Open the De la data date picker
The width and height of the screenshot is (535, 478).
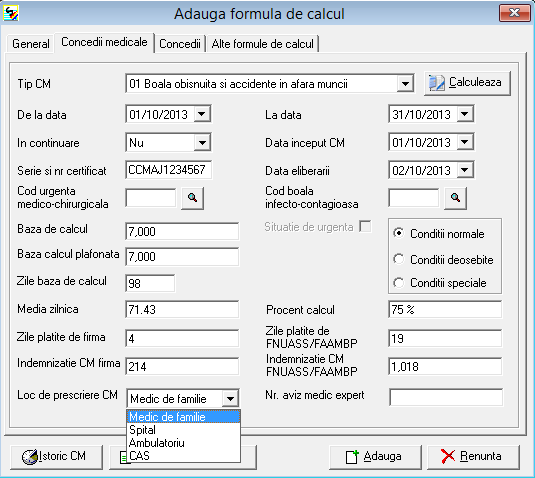202,114
